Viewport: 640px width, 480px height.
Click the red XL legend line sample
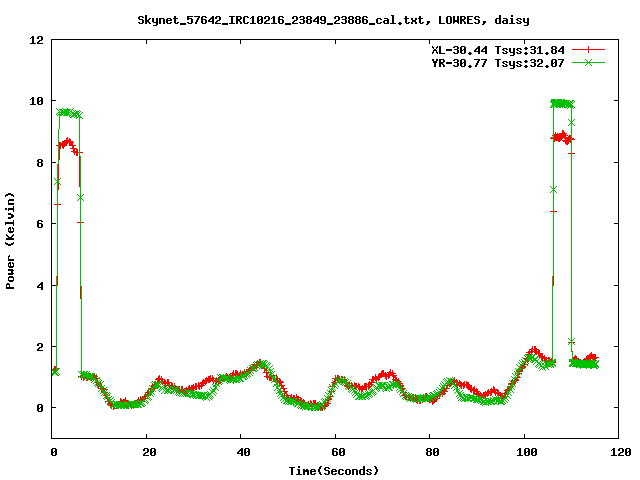point(588,50)
